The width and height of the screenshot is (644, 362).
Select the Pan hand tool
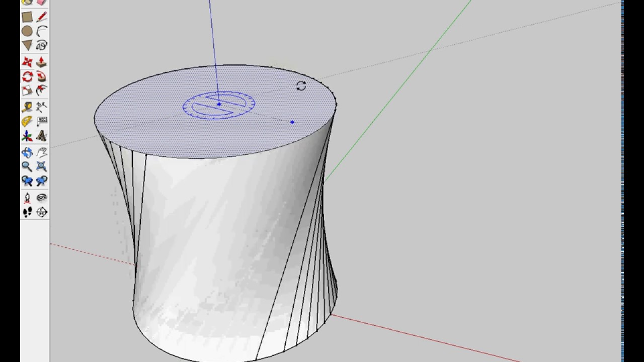(42, 152)
